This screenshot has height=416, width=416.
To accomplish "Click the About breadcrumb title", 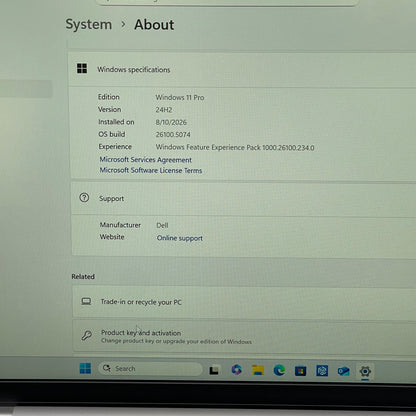I will [x=154, y=25].
